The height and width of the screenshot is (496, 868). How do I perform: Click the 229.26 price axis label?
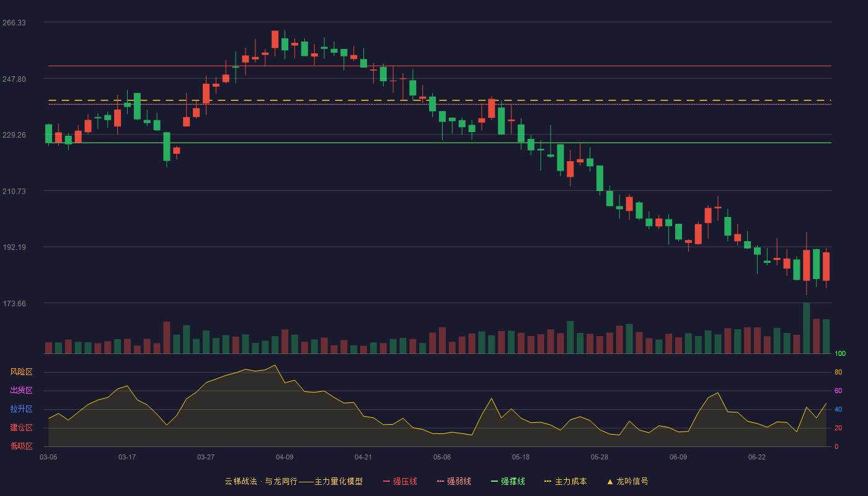14,135
